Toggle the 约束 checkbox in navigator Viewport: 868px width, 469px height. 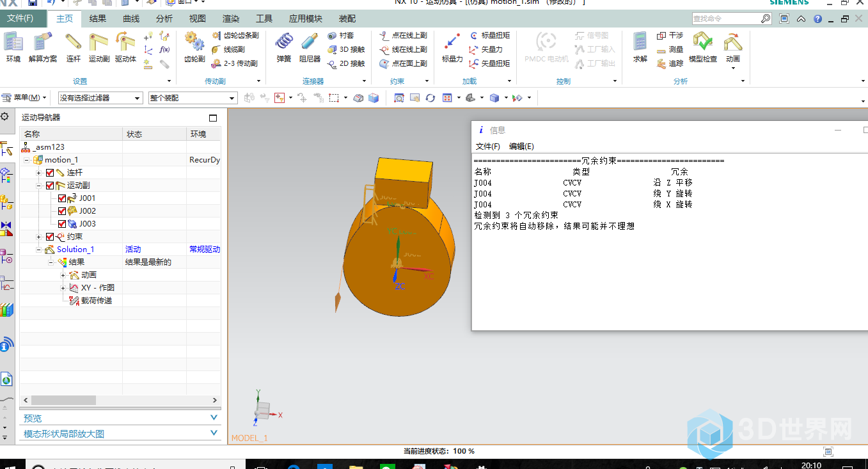50,237
